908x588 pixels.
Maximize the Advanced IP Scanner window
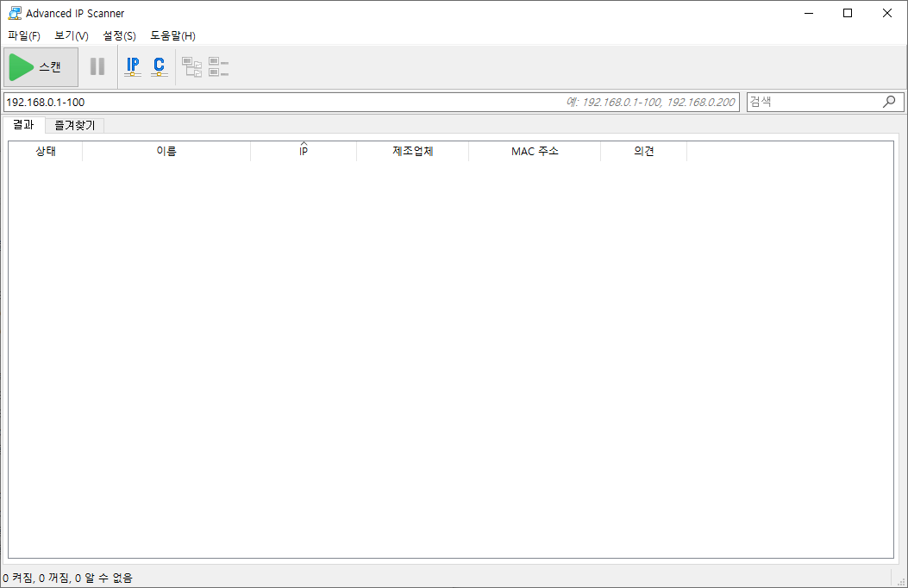(x=847, y=13)
